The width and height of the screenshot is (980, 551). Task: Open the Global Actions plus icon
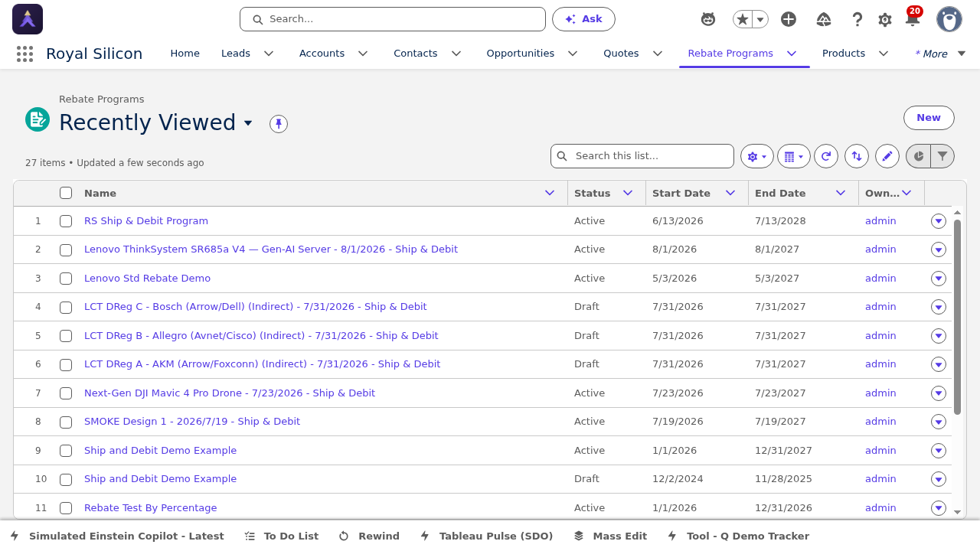point(789,19)
